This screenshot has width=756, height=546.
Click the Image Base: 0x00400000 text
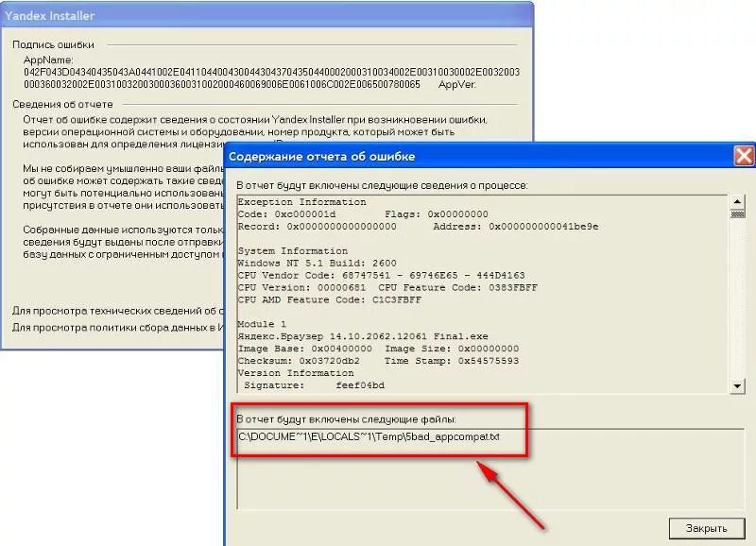point(304,349)
